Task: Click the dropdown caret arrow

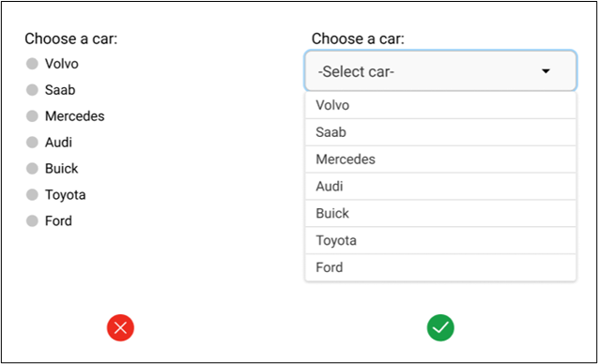Action: point(545,71)
